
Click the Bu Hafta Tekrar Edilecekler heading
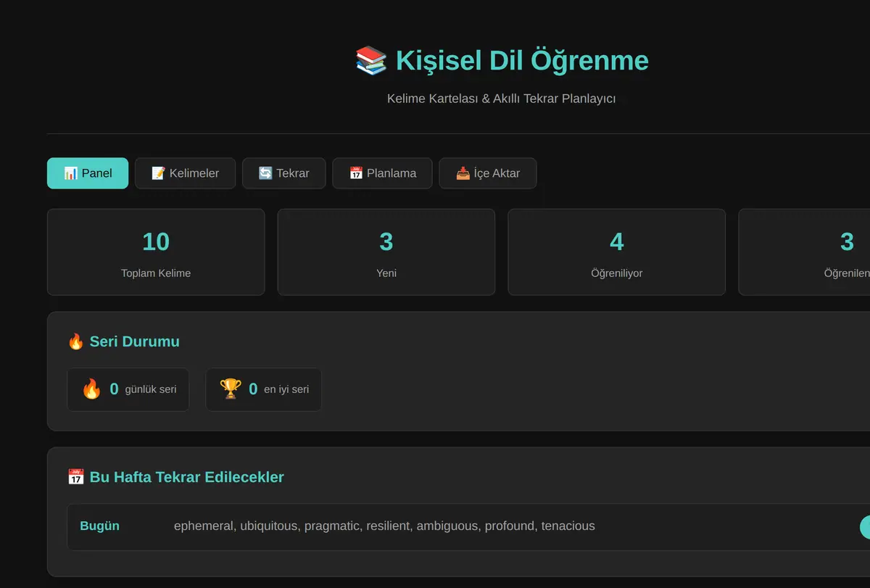point(187,477)
